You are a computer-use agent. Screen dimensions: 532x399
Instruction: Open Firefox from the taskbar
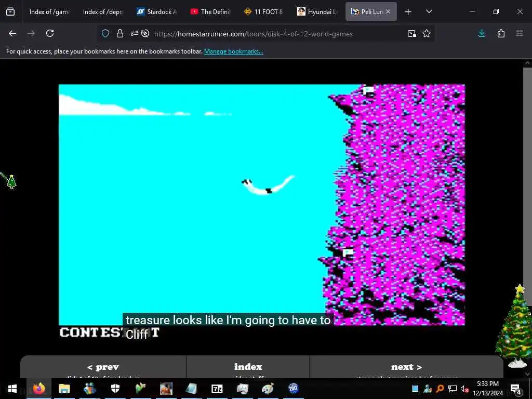[x=39, y=389]
